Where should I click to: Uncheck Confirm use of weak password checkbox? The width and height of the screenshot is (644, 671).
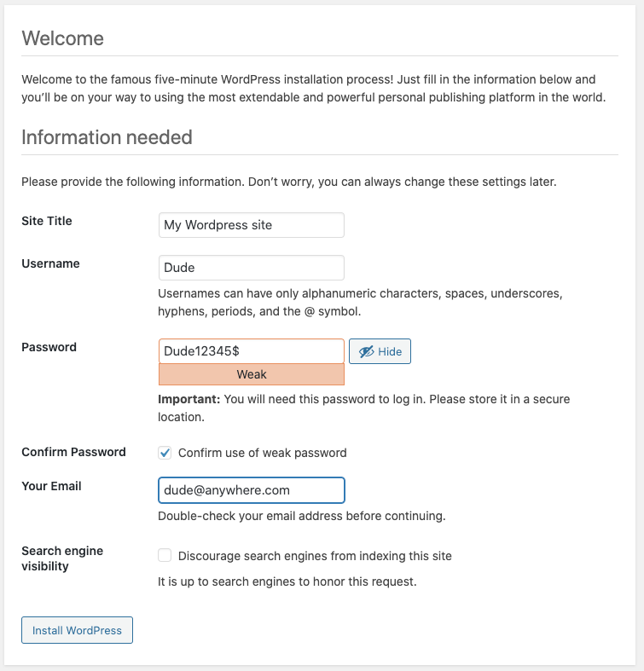(x=165, y=453)
